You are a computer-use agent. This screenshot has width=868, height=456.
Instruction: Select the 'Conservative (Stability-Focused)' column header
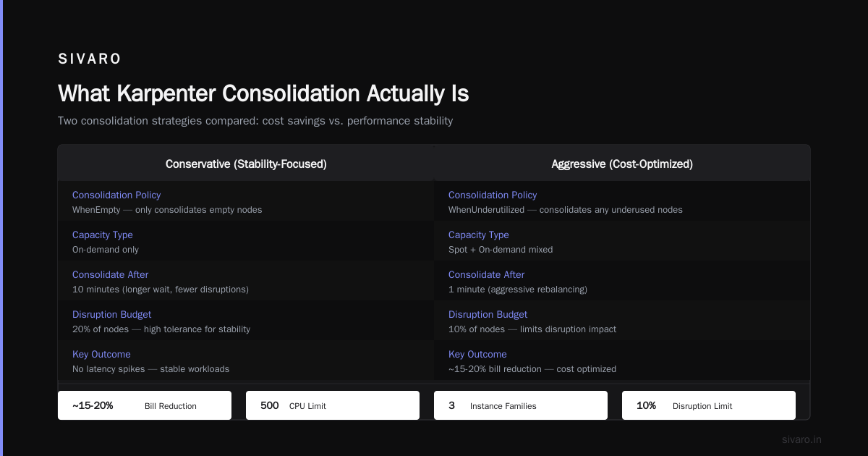coord(246,164)
